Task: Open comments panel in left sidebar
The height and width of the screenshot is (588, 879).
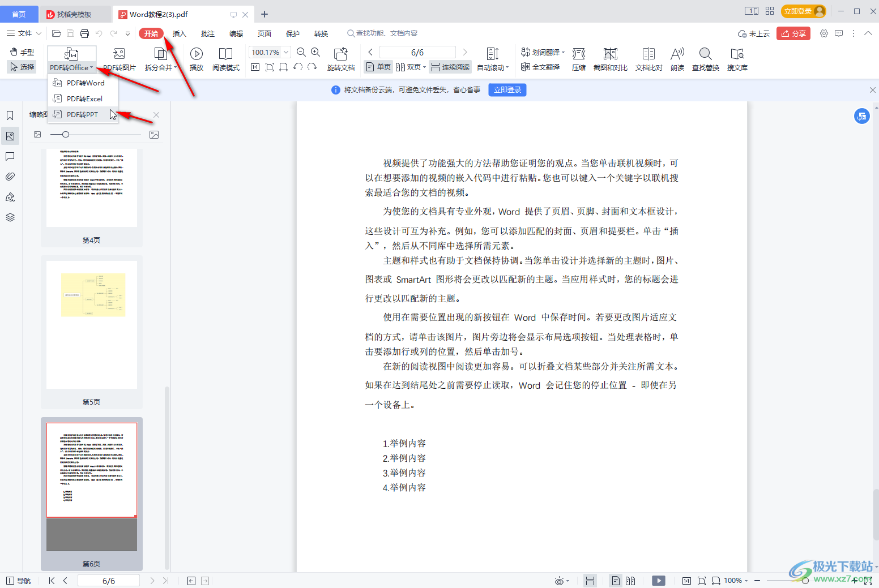Action: coord(10,156)
